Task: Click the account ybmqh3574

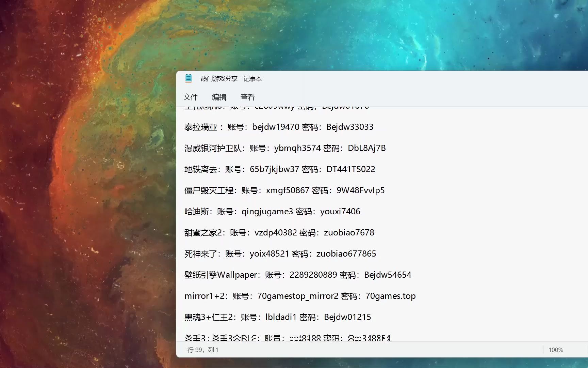Action: click(x=297, y=148)
